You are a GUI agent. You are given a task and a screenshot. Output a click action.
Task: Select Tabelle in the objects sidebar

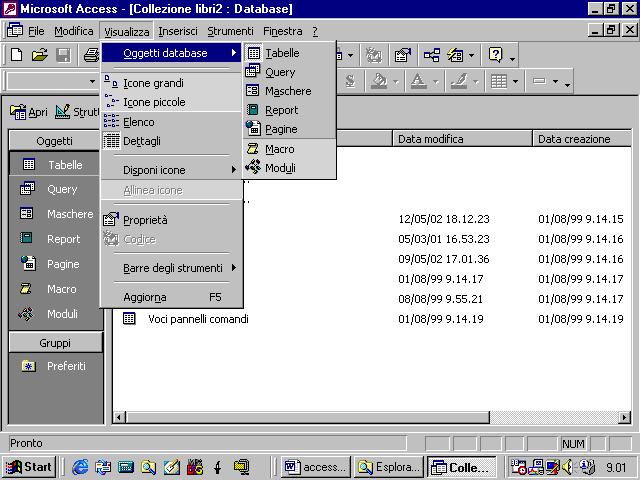pos(54,164)
